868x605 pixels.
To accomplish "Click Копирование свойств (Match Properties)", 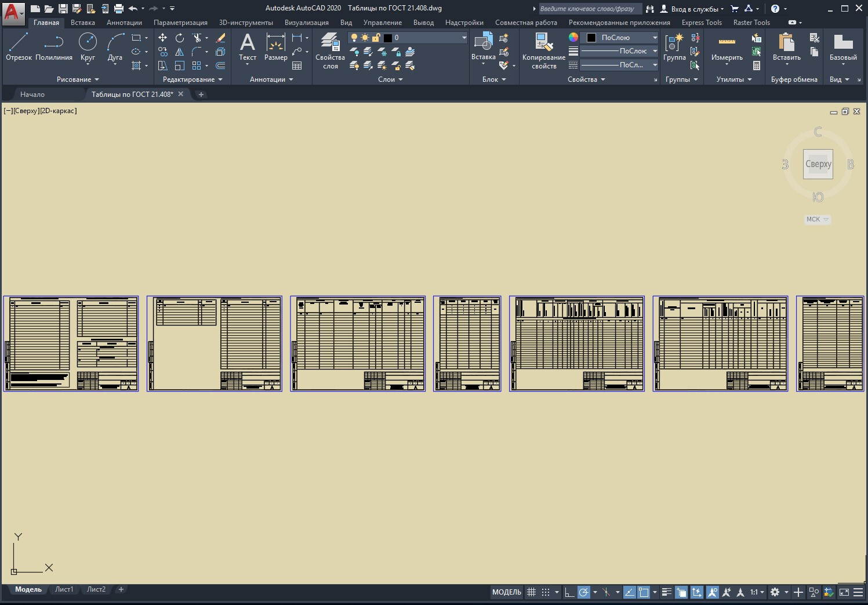I will (x=543, y=50).
